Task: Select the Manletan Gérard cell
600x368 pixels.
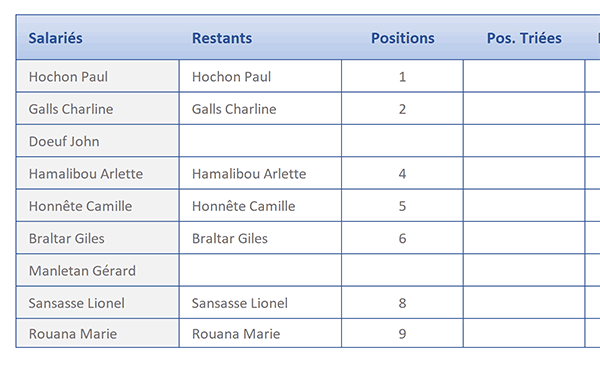Action: tap(97, 270)
